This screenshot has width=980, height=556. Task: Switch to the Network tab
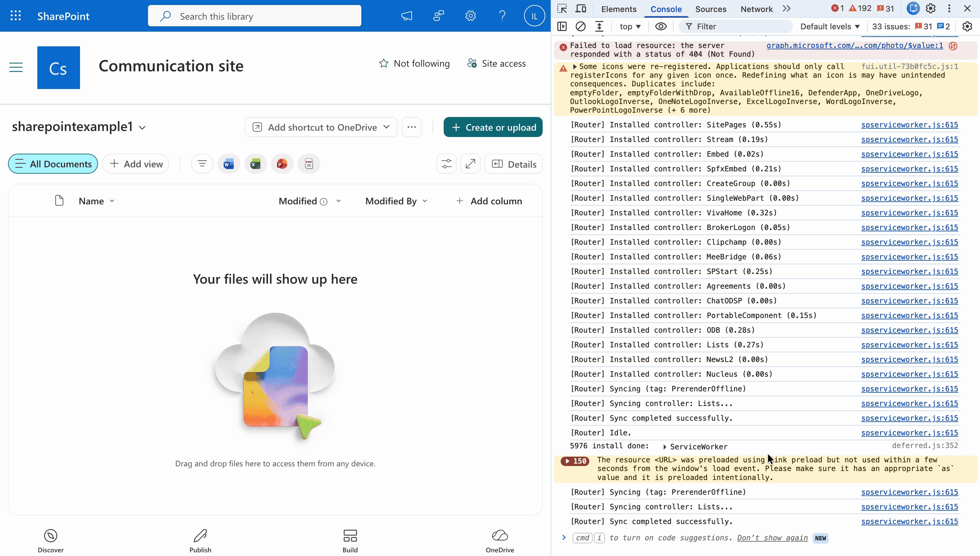(756, 9)
